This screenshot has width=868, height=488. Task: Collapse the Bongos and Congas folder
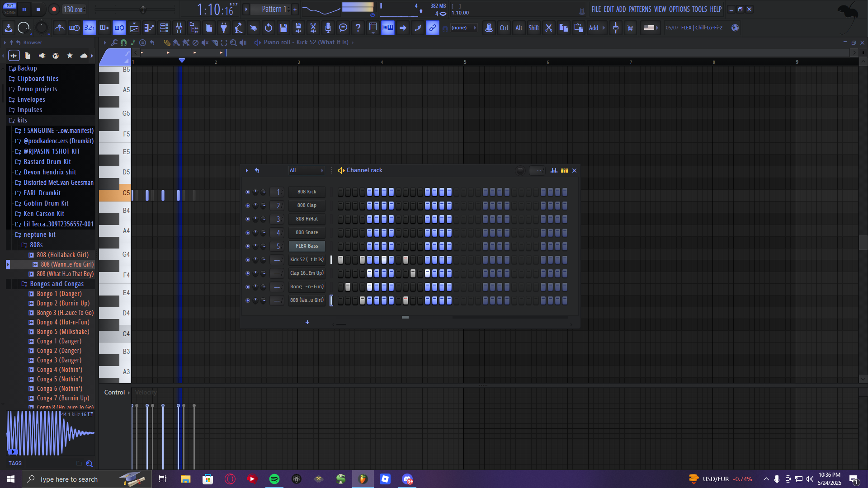click(57, 284)
